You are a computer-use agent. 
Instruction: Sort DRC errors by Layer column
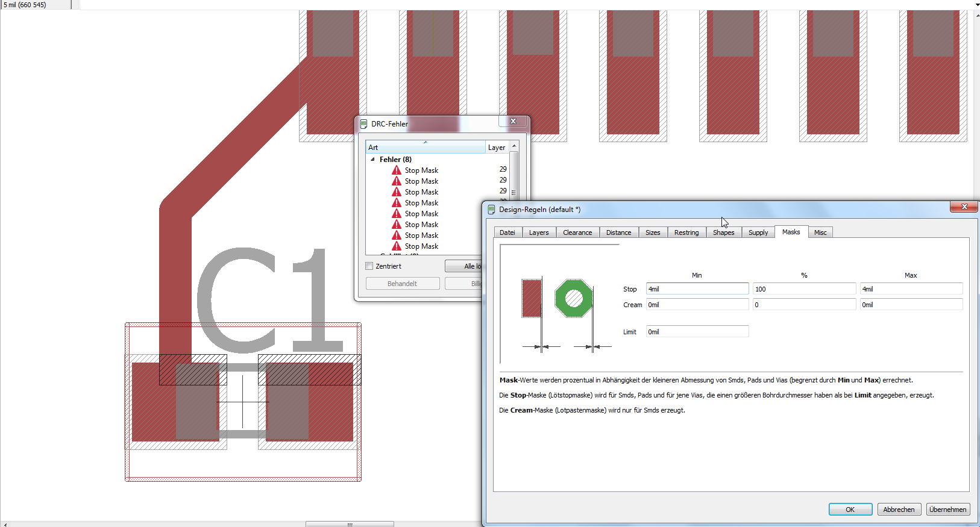point(497,148)
